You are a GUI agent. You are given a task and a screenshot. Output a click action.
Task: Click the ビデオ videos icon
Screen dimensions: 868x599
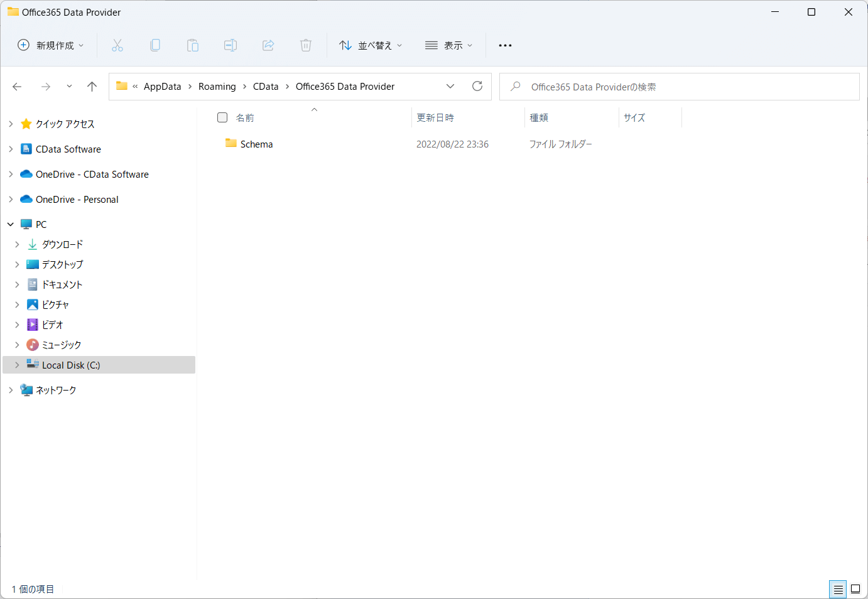33,325
